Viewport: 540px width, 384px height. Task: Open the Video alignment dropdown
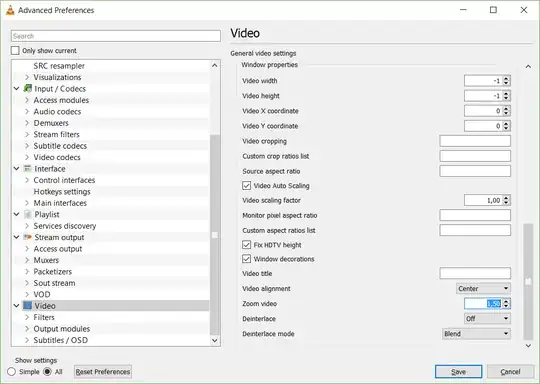(483, 289)
